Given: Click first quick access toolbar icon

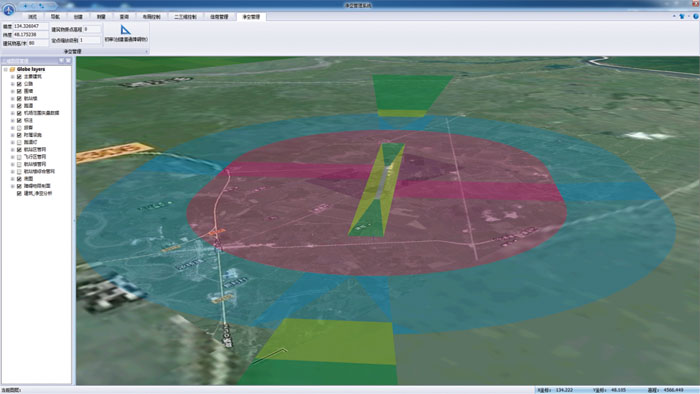Looking at the screenshot, I should tap(25, 6).
